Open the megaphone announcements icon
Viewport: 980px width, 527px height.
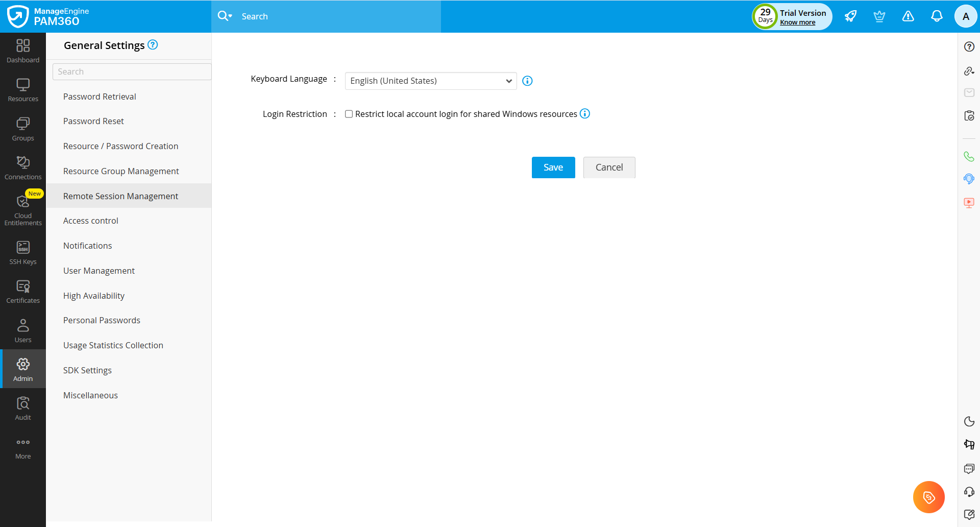coord(969,444)
